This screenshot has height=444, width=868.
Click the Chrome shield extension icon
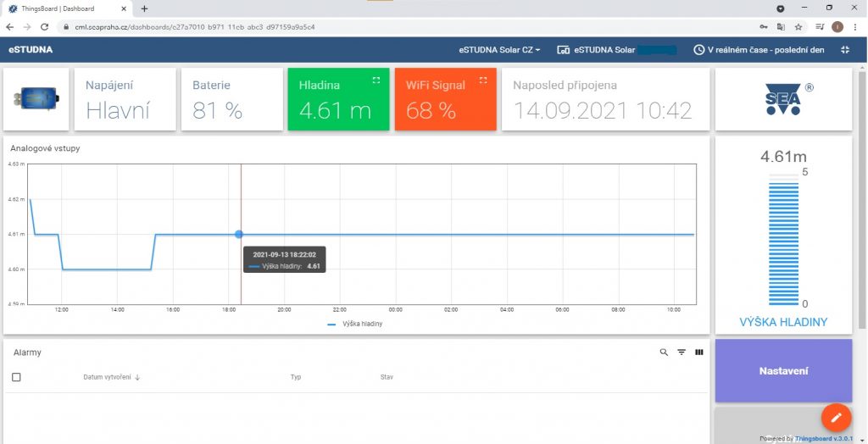click(x=780, y=8)
